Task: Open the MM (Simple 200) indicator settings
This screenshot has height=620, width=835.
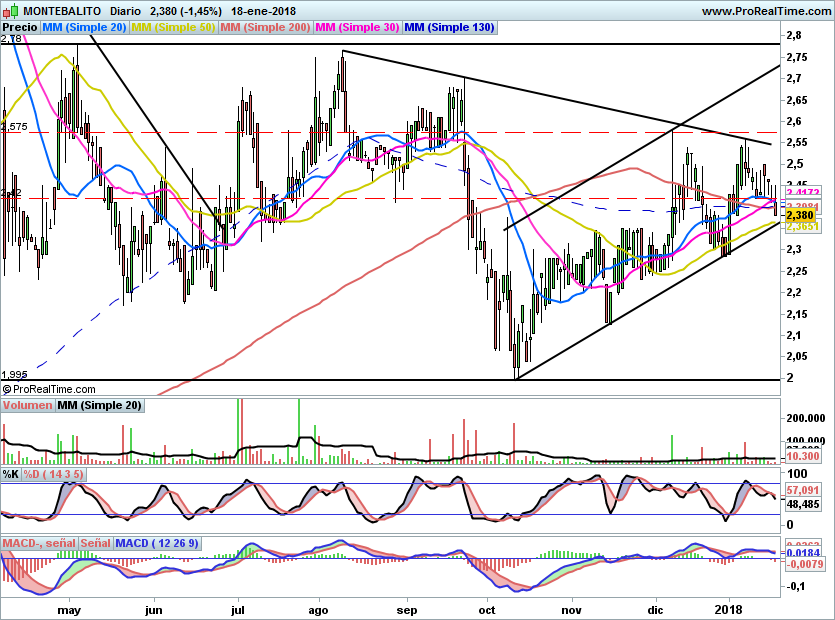Action: click(265, 28)
